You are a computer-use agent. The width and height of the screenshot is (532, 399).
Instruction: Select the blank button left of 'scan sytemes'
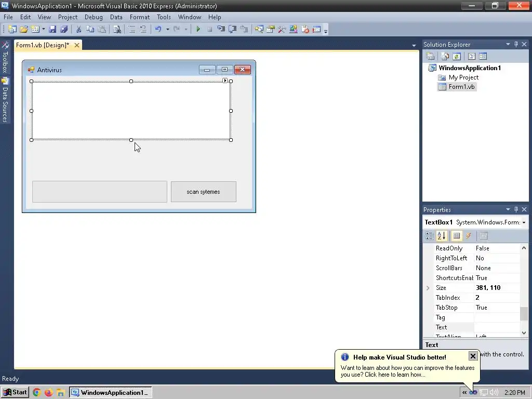(x=100, y=192)
